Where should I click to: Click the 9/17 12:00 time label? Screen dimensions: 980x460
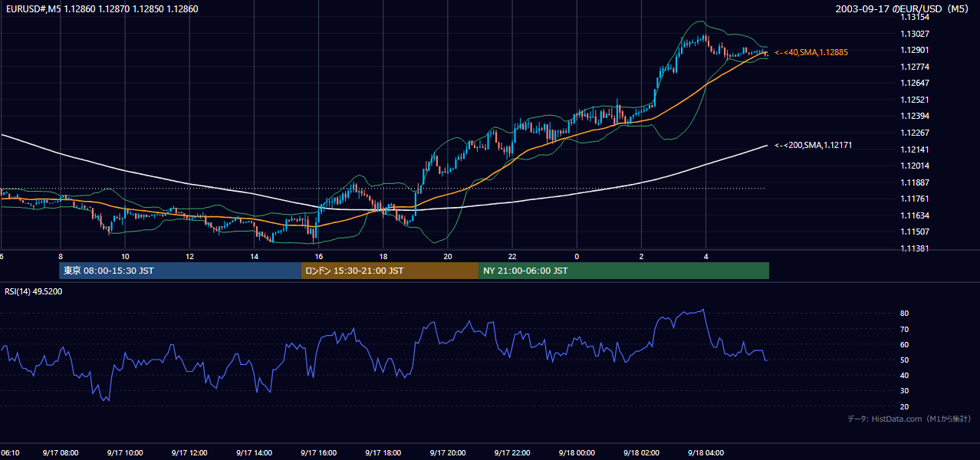189,453
